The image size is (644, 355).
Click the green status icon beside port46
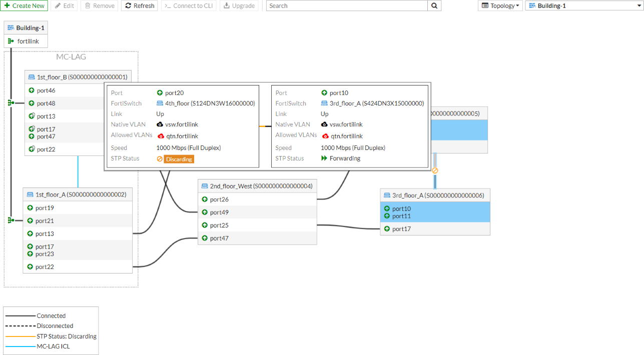[x=31, y=90]
